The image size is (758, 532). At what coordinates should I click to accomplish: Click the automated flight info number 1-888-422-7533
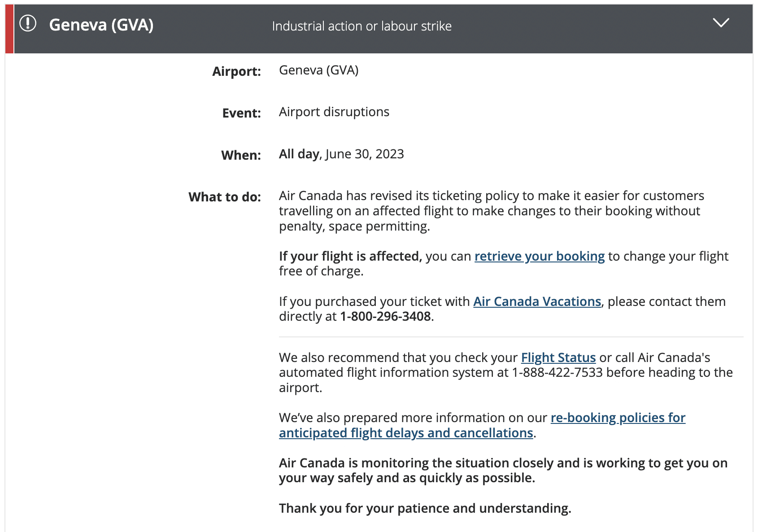[x=557, y=372]
